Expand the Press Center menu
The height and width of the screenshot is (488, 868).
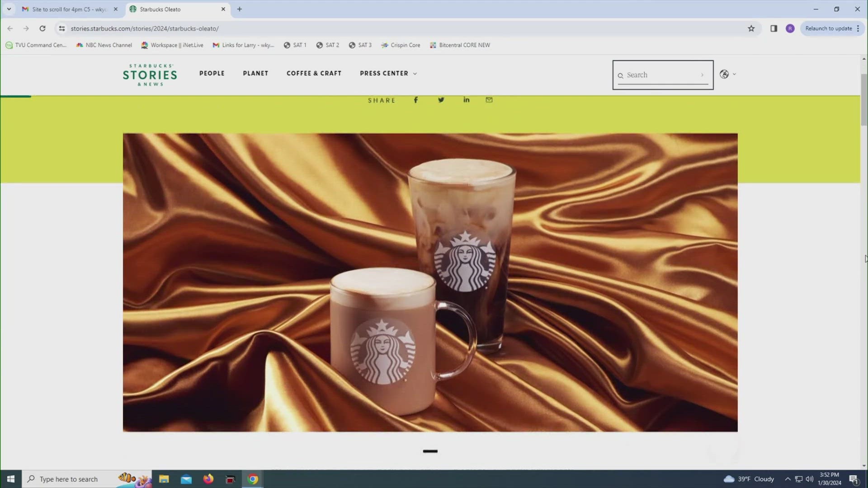[388, 73]
